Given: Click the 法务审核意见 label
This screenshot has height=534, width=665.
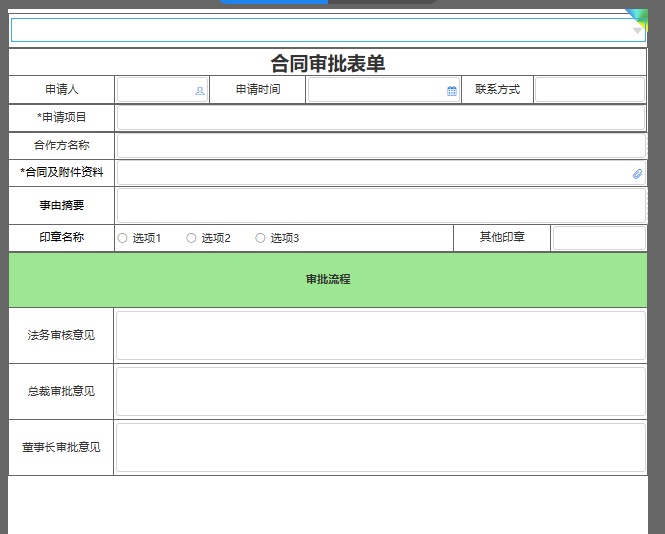Looking at the screenshot, I should coord(61,335).
